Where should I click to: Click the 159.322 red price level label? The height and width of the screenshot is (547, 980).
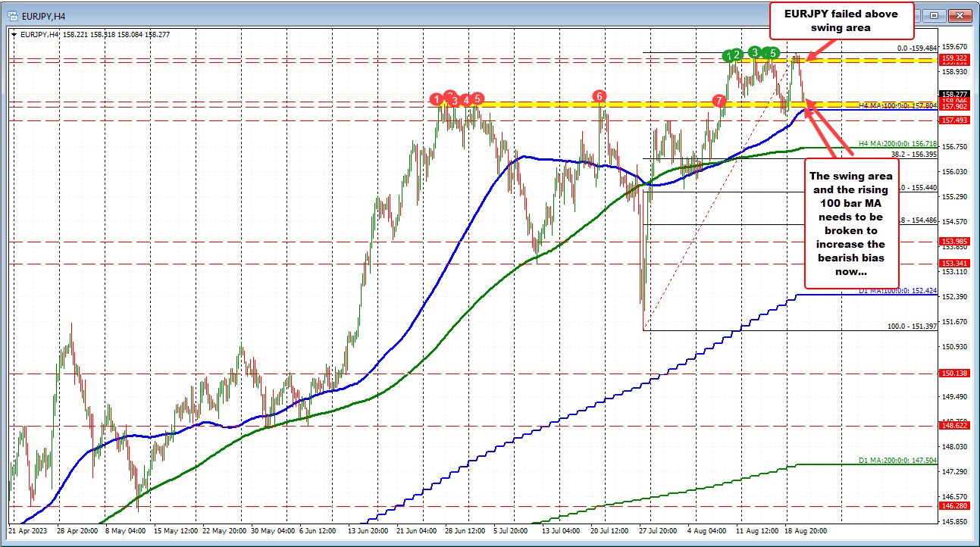[x=955, y=58]
